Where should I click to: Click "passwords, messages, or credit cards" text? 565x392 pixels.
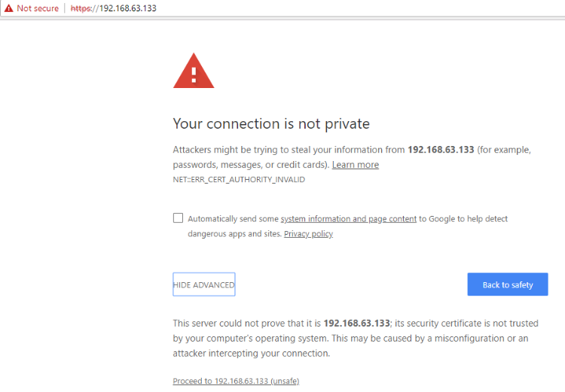click(x=251, y=165)
